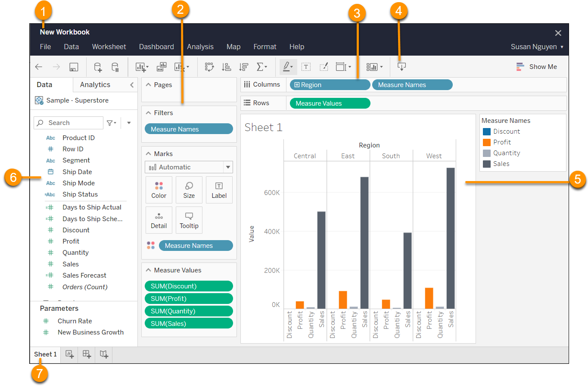This screenshot has height=391, width=588.
Task: Click the Sort Descending icon
Action: 244,67
